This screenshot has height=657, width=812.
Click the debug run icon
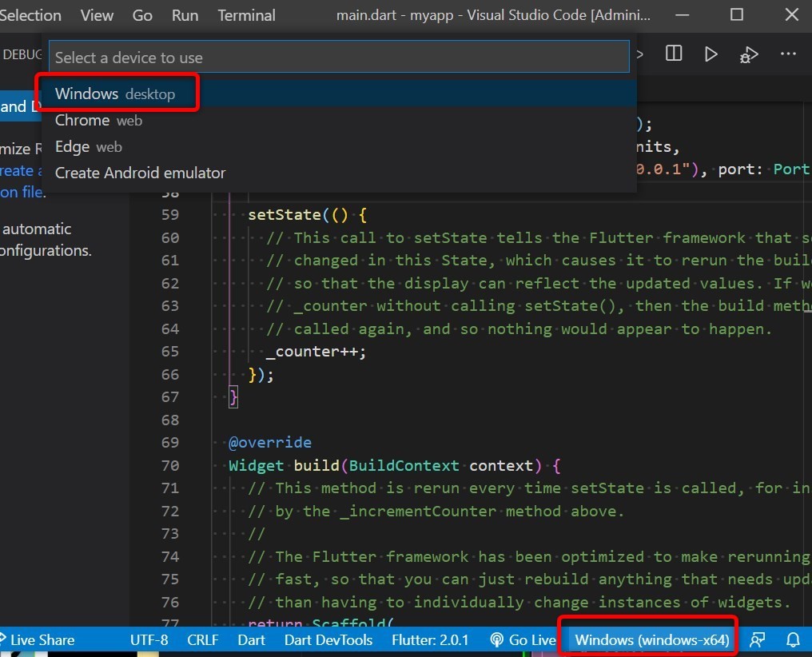749,54
